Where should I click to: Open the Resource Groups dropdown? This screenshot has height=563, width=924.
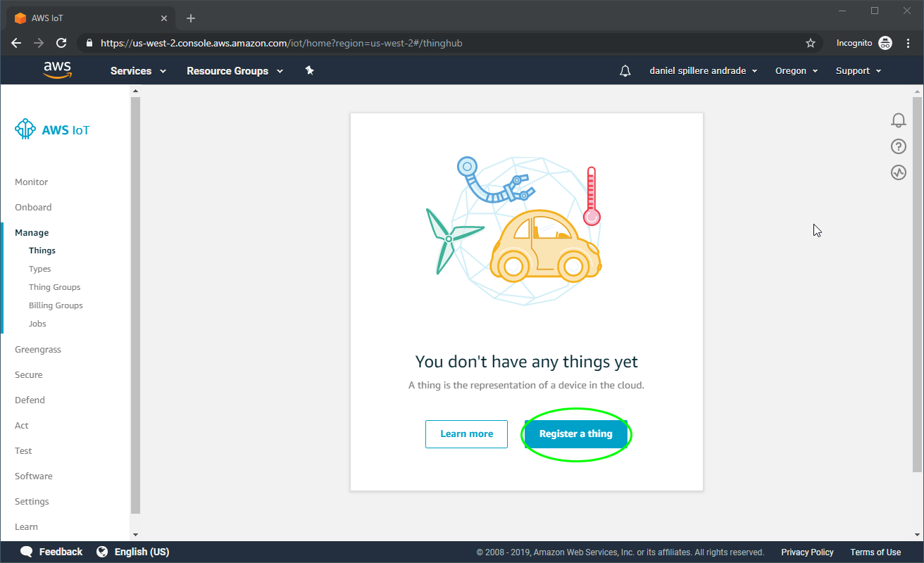tap(235, 71)
